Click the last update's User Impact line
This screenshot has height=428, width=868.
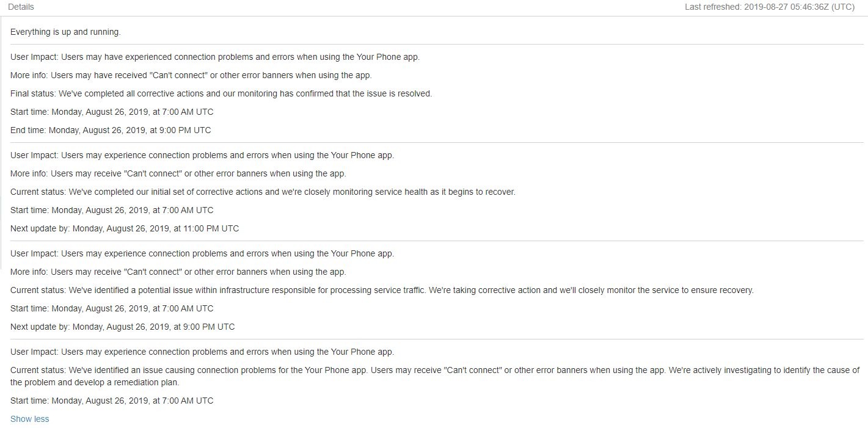point(202,352)
